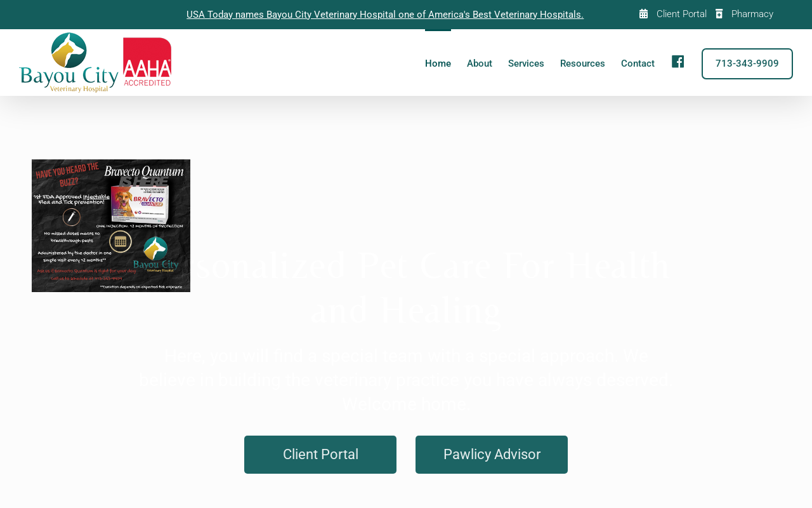
Task: Open the Bayou City Veterinary Hospital logo
Action: [69, 62]
